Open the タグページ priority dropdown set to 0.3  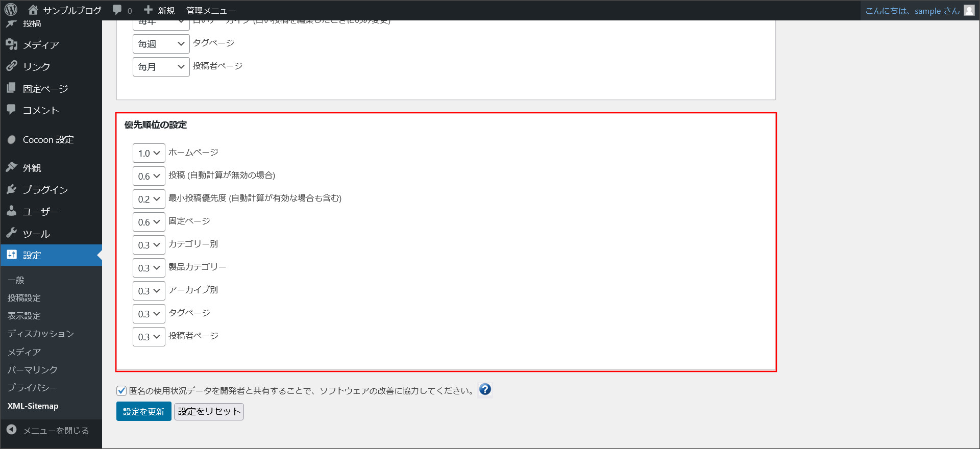click(149, 314)
